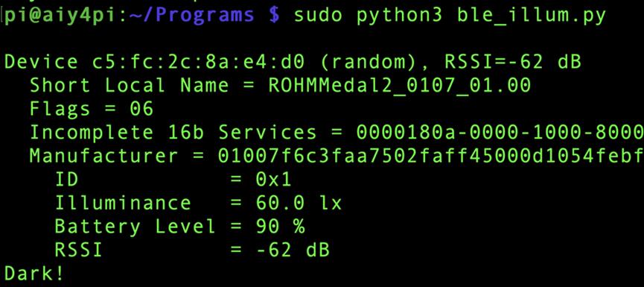Click the Manufacturer label
The width and height of the screenshot is (644, 287).
(104, 157)
